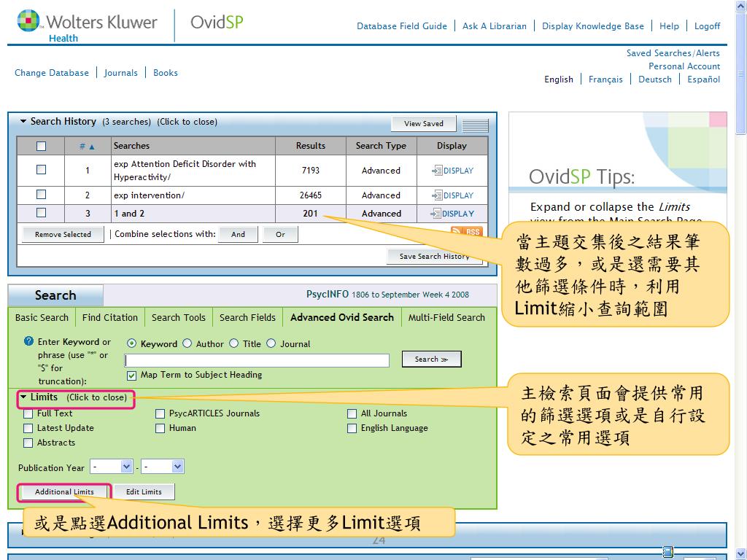The width and height of the screenshot is (747, 560).
Task: Select all searches with header checkbox
Action: tap(42, 146)
